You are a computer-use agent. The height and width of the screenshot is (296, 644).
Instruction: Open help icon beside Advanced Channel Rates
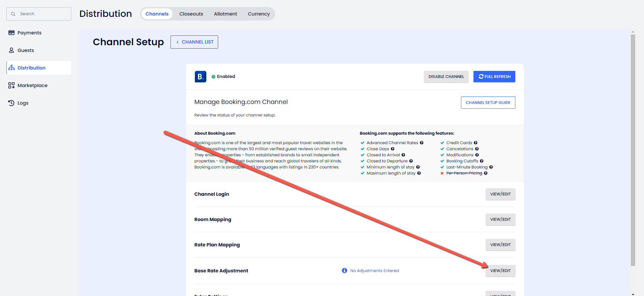pos(421,143)
